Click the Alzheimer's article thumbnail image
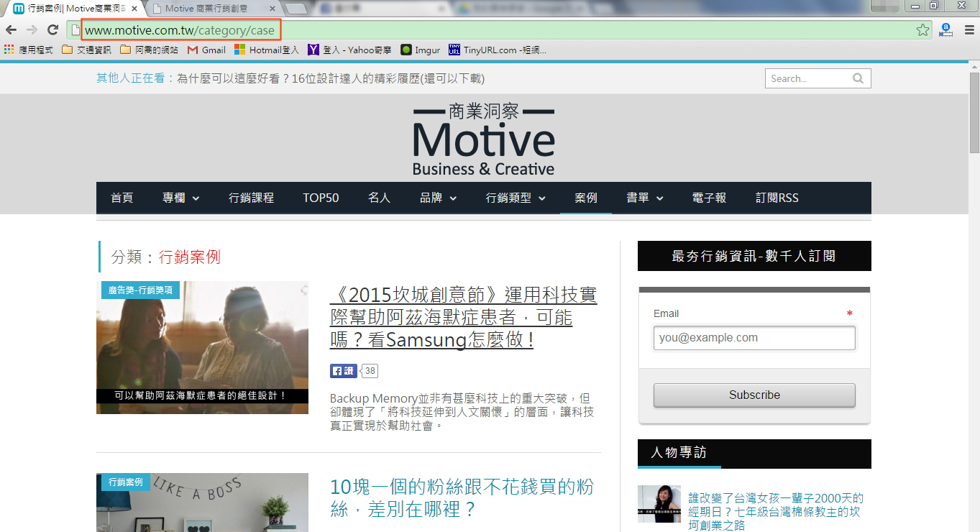This screenshot has height=532, width=980. (x=202, y=347)
